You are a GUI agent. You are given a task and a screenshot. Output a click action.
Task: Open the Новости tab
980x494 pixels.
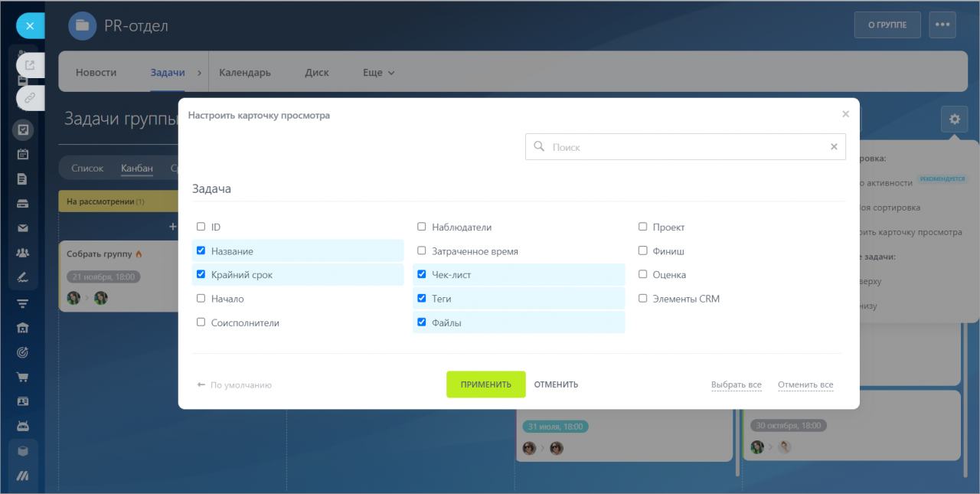[96, 73]
